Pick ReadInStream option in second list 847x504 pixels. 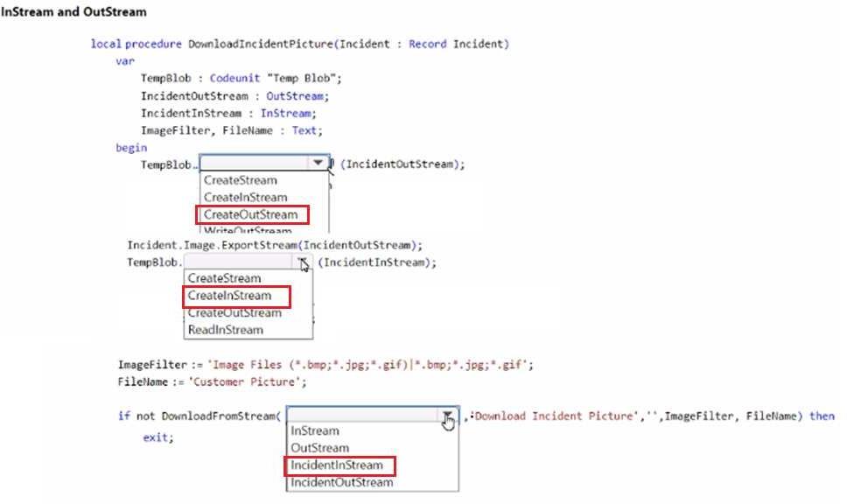pyautogui.click(x=225, y=330)
